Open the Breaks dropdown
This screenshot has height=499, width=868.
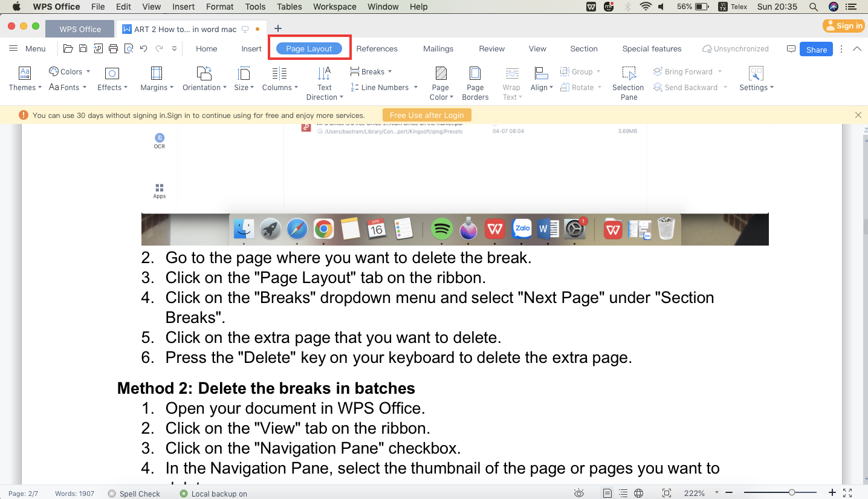click(371, 71)
